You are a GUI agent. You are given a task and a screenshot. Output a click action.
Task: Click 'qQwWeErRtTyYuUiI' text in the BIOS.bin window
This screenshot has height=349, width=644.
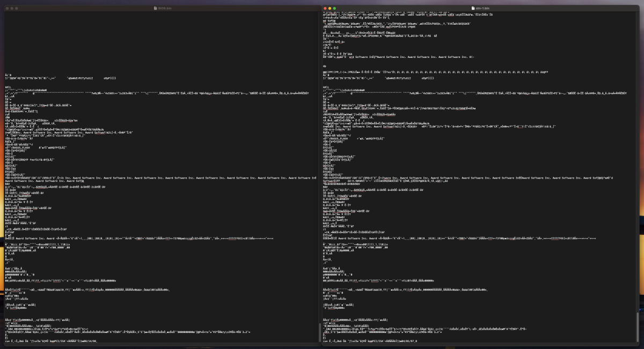tap(80, 77)
